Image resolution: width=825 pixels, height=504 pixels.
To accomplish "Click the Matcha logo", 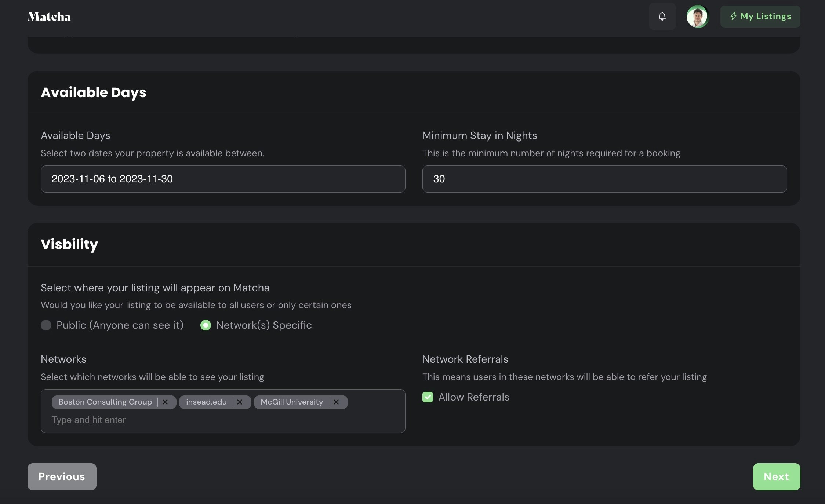I will click(49, 17).
